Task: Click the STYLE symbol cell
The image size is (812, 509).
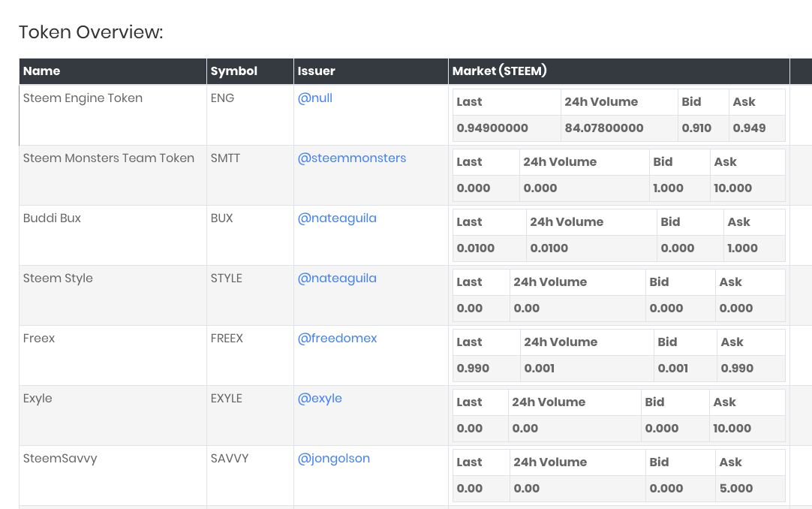Action: tap(250, 296)
